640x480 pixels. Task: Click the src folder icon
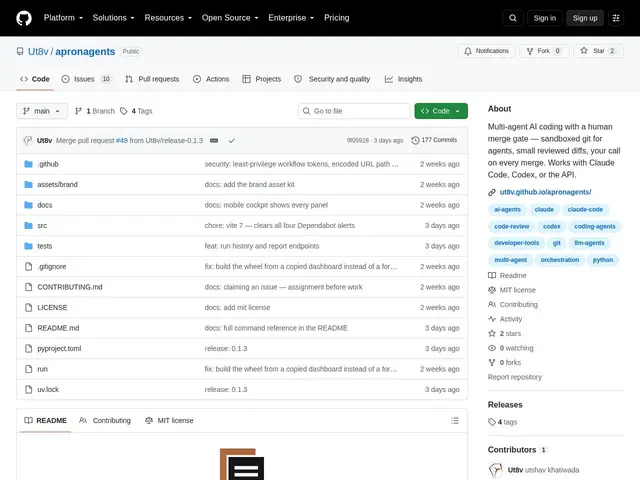coord(28,225)
